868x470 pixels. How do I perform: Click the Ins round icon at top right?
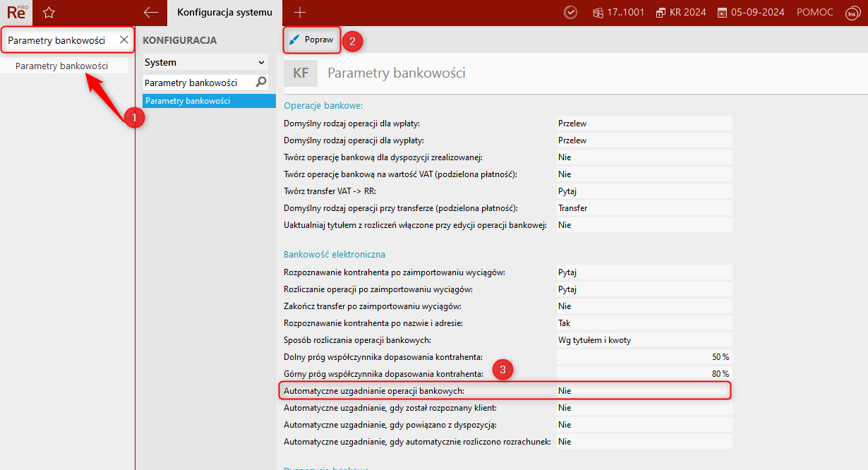851,12
